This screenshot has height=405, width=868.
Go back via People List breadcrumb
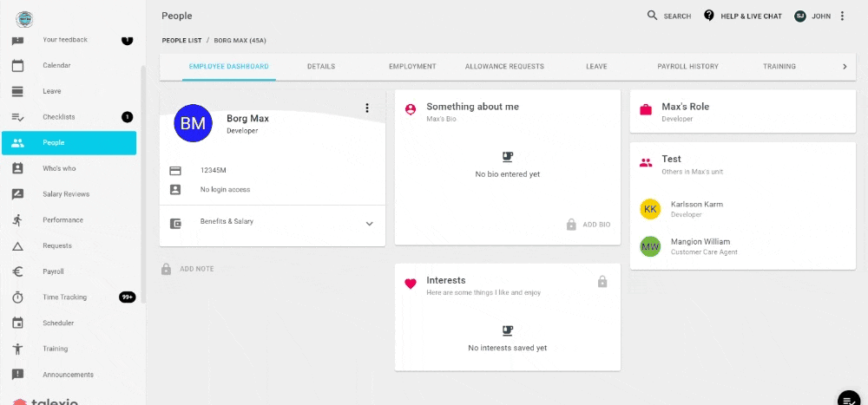[x=181, y=41]
